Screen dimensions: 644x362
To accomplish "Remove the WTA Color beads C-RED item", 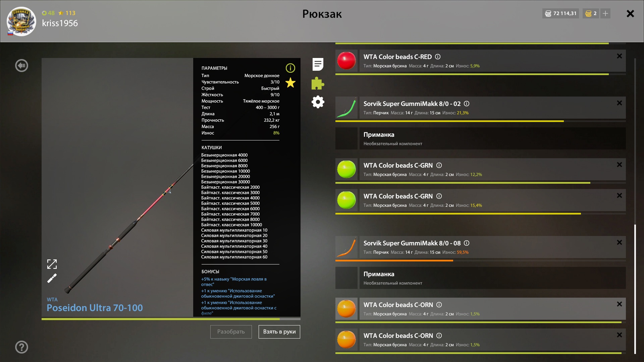I will pyautogui.click(x=620, y=56).
